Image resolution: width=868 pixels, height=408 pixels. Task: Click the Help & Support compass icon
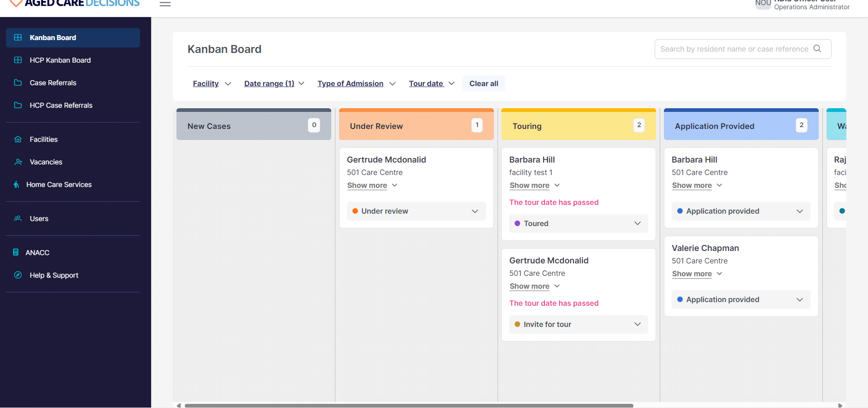click(x=18, y=275)
